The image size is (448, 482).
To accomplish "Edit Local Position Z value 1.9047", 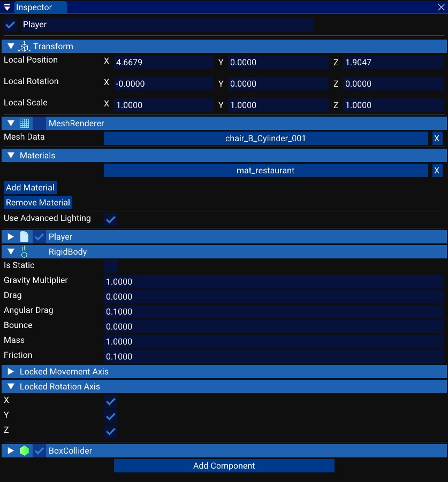I will (x=393, y=63).
